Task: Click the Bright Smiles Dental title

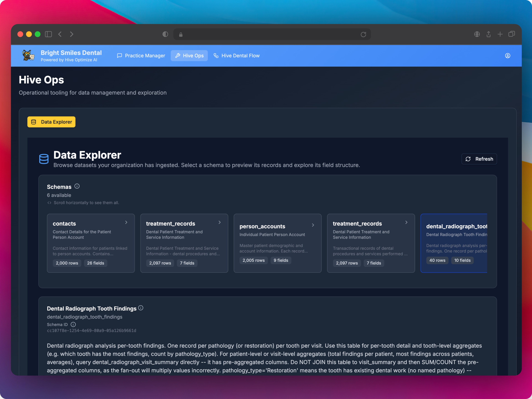Action: [x=71, y=53]
